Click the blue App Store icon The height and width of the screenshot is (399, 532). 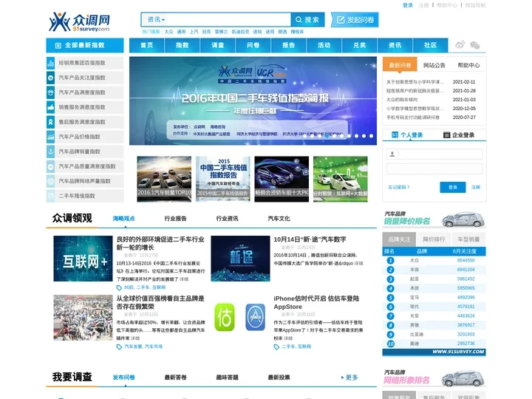255,317
